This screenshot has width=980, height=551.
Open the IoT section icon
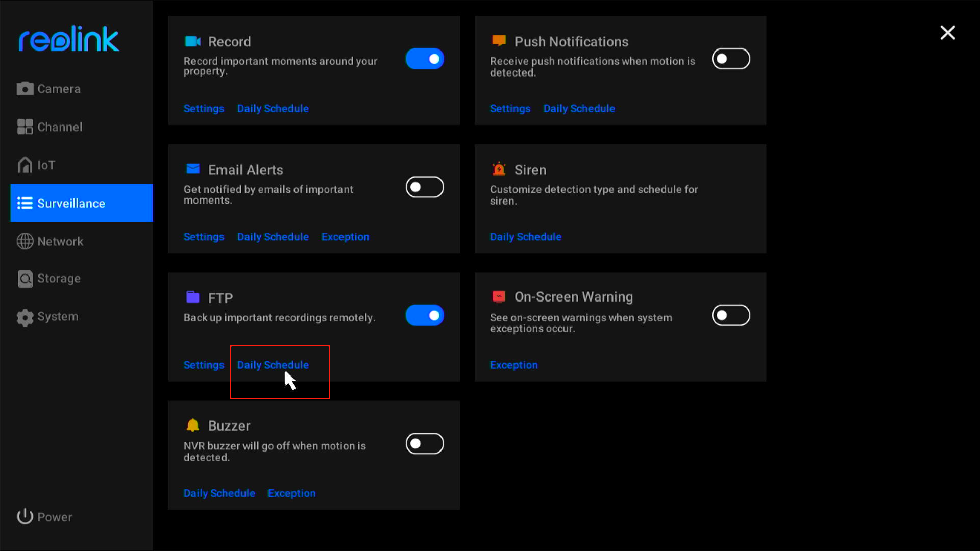tap(25, 164)
